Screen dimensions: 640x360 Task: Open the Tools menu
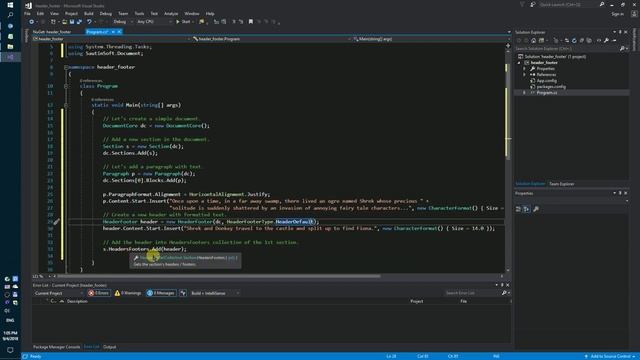tap(139, 13)
